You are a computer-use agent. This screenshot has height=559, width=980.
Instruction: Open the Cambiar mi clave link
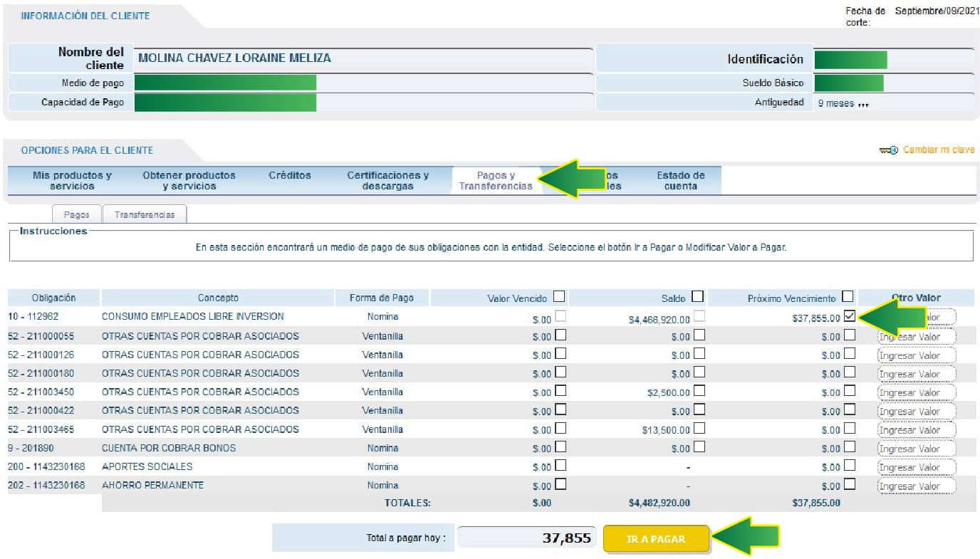click(x=938, y=150)
